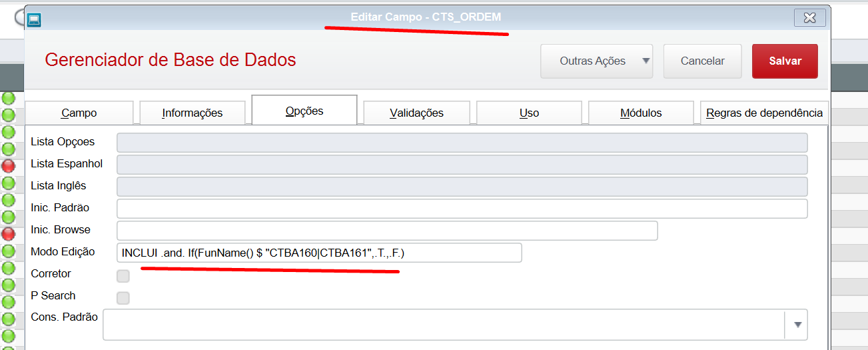Viewport: 868px width, 350px height.
Task: Click the Lista Inglês field
Action: point(462,187)
